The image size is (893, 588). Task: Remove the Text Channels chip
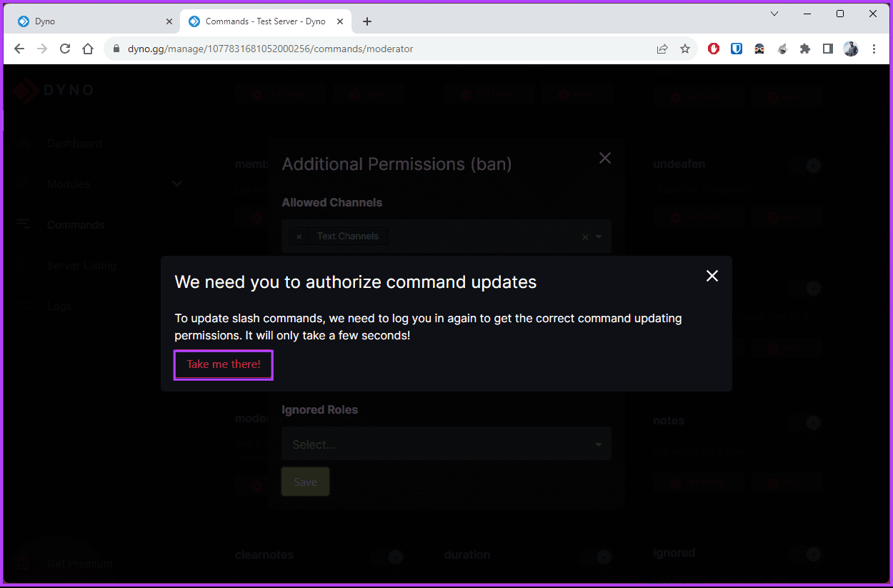299,236
